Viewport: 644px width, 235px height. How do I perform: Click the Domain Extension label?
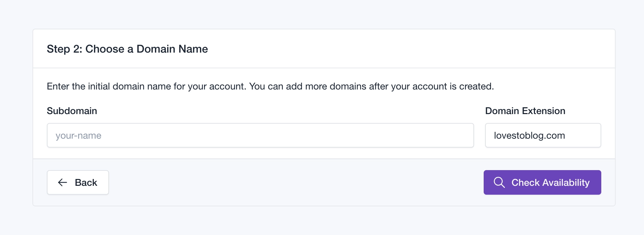coord(525,111)
